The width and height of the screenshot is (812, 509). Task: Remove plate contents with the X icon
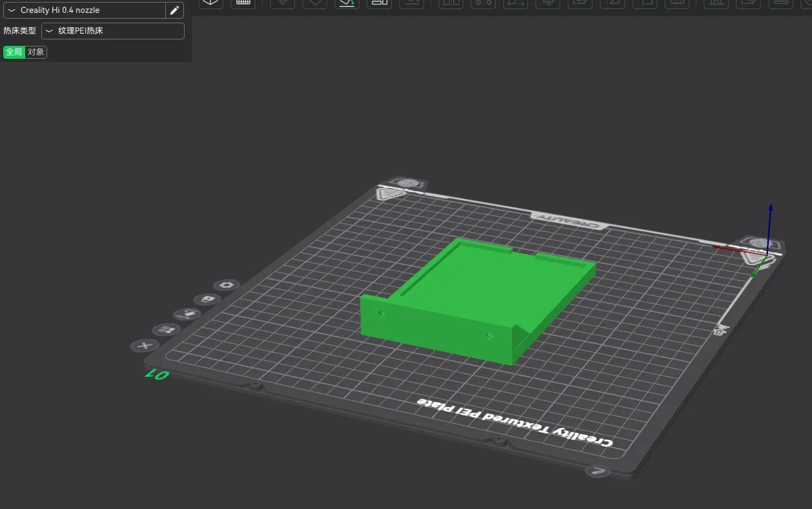(x=145, y=346)
